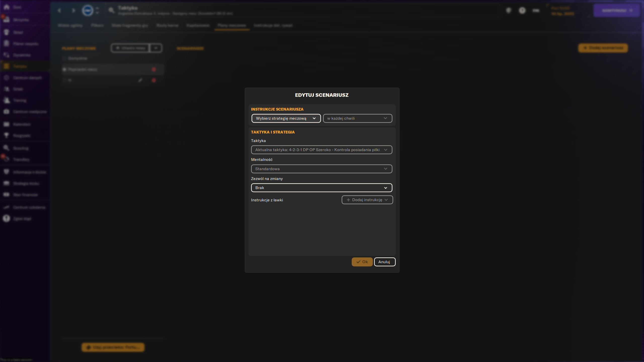Screen dimensions: 644x362
Task: Open Transfery sidebar icon
Action: [7, 159]
